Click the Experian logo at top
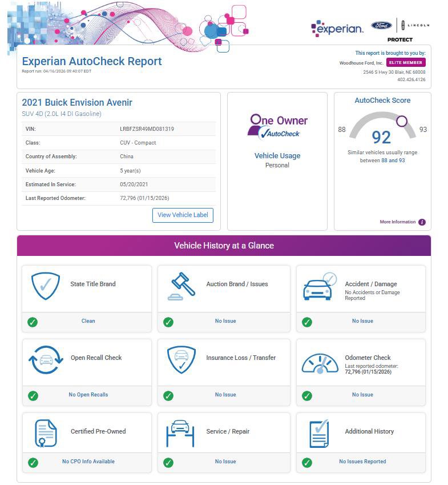 pyautogui.click(x=337, y=29)
